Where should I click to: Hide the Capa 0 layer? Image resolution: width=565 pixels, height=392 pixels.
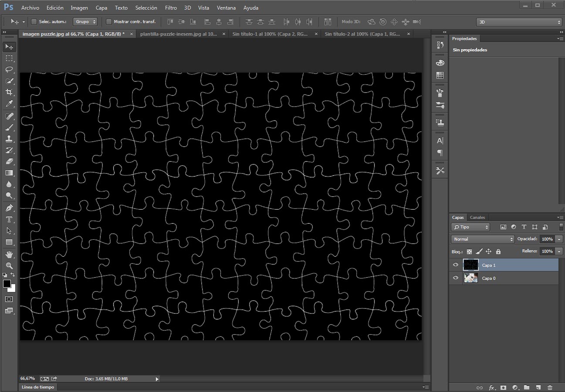tap(455, 278)
